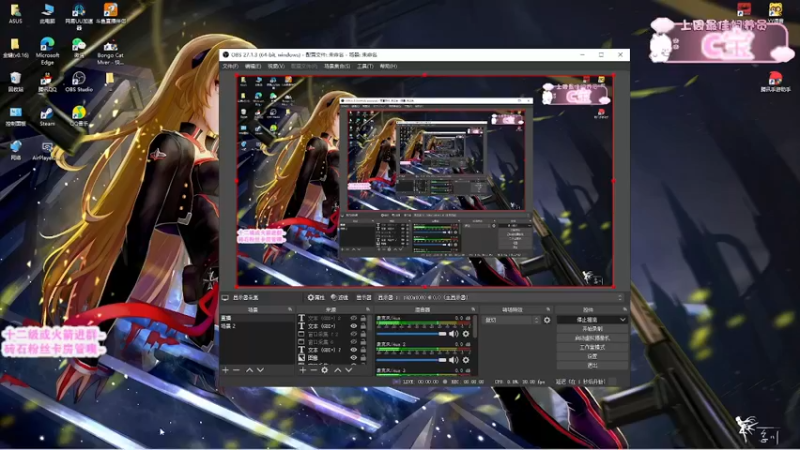Click the 设置 settings button in 控件

592,357
